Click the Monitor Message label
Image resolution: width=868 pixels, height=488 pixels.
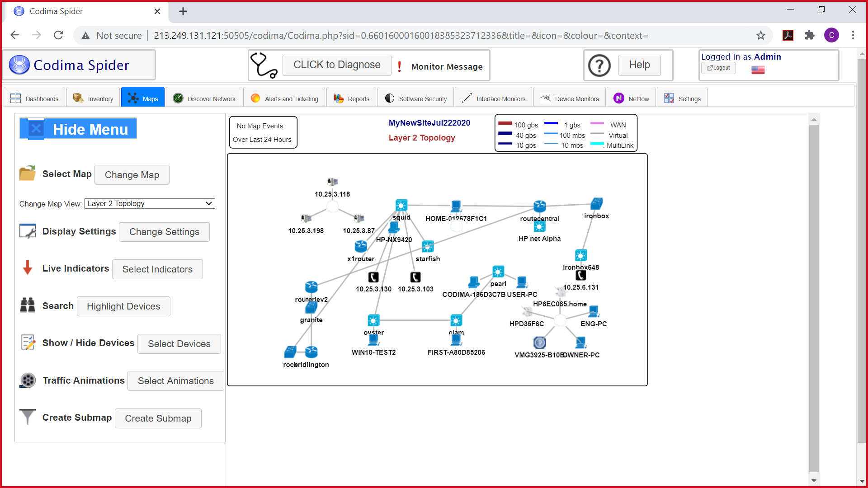point(447,66)
